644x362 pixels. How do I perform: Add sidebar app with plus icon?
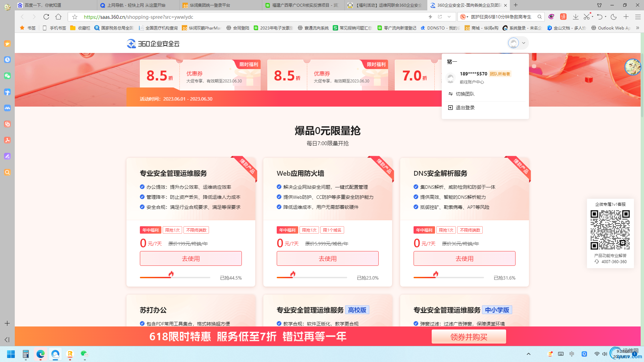[7, 323]
